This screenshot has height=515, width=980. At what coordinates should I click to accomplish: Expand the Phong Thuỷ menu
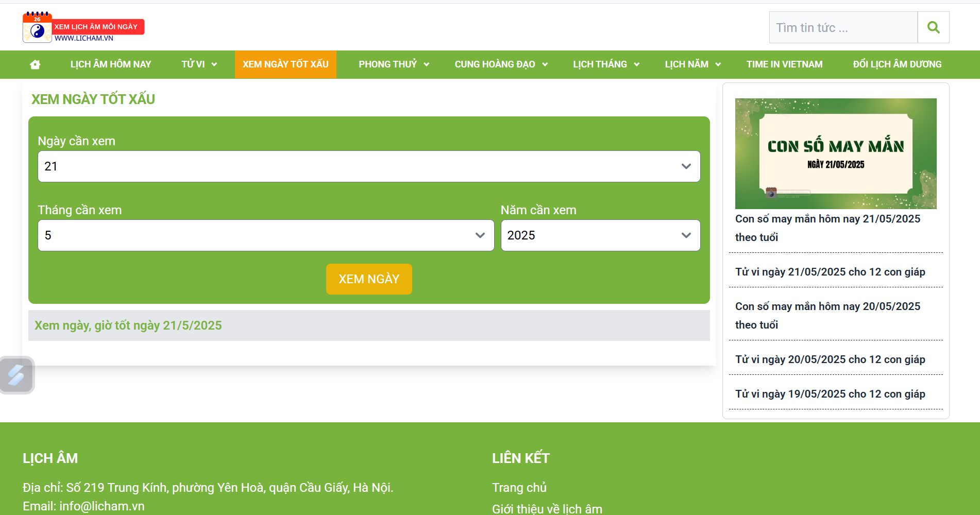click(x=394, y=64)
